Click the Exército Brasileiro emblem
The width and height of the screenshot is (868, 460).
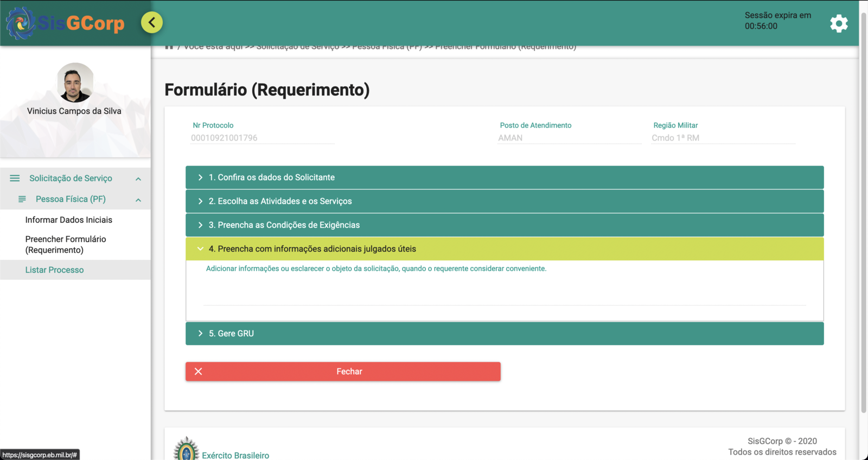tap(186, 449)
